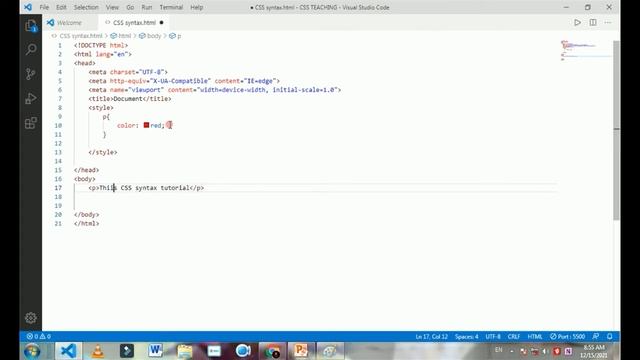Launch VLC media player from taskbar

[x=98, y=351]
